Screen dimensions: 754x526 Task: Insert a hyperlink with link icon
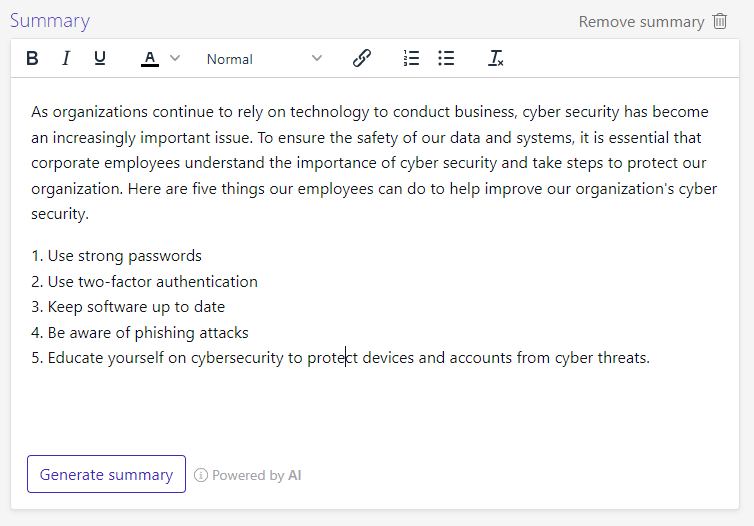point(362,59)
